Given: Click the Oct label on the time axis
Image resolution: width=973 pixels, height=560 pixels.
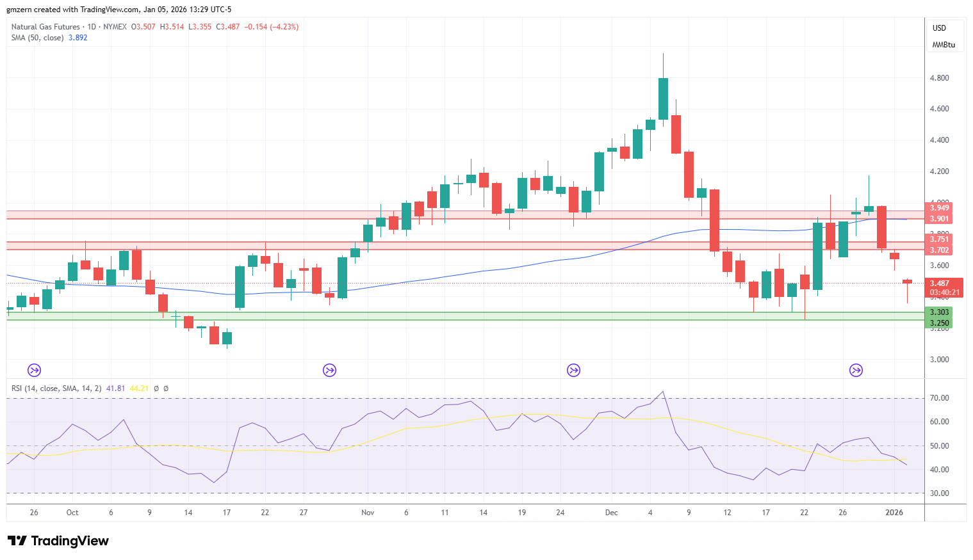Looking at the screenshot, I should point(72,513).
